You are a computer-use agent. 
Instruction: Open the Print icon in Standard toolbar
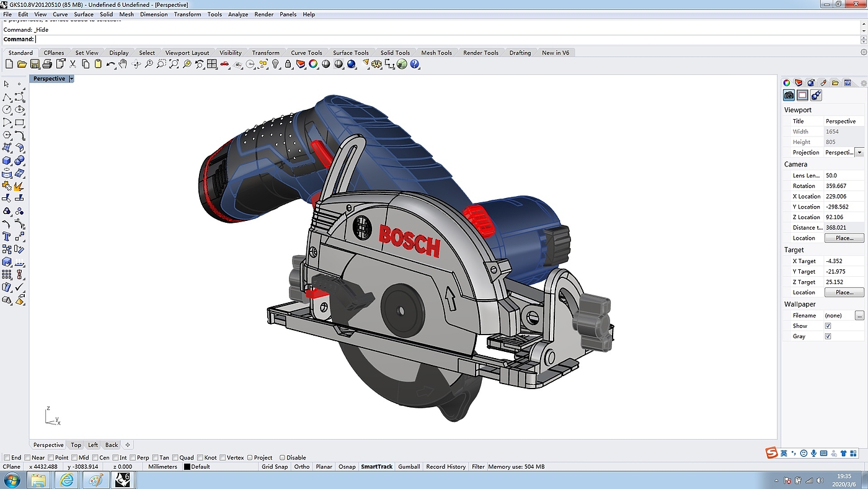point(47,64)
